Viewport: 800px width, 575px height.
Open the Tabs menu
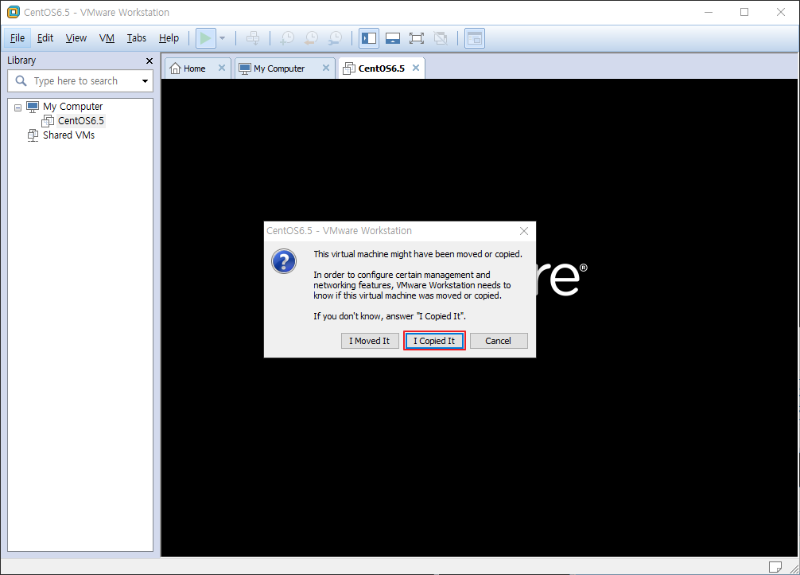[136, 38]
